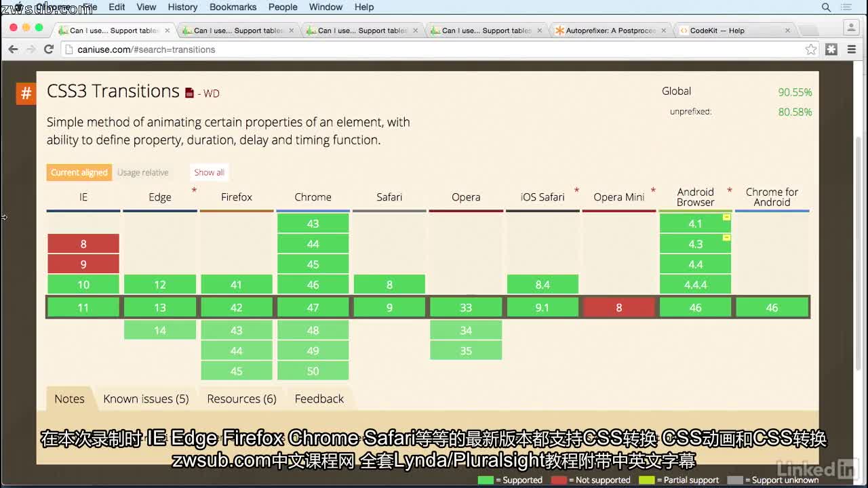
Task: Click the Show all button
Action: coord(209,172)
